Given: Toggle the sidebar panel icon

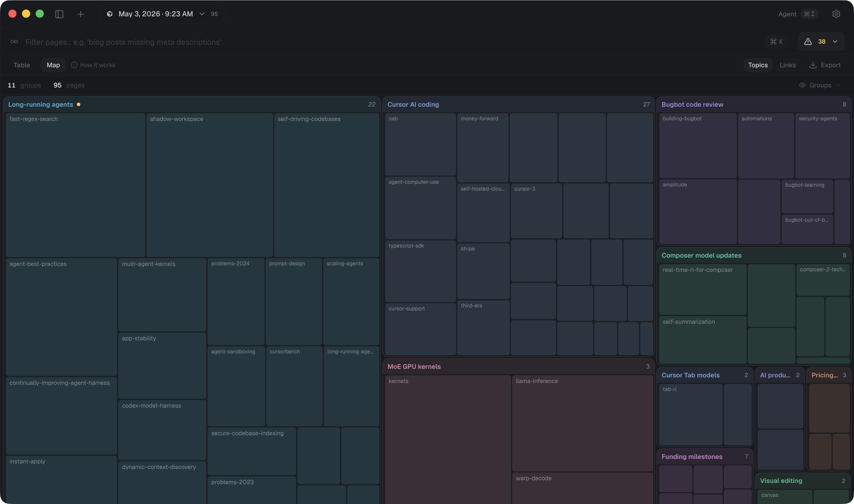Looking at the screenshot, I should (x=59, y=14).
